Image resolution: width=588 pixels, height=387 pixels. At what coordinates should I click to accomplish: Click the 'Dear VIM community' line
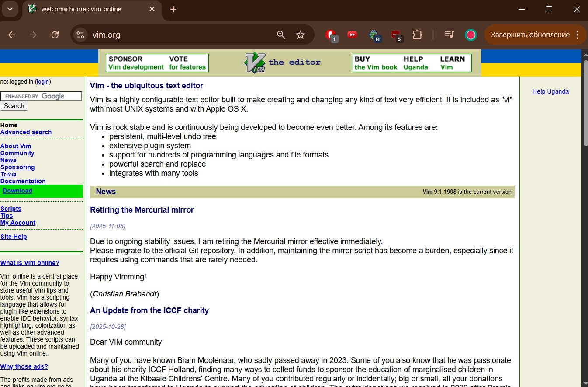tap(126, 342)
